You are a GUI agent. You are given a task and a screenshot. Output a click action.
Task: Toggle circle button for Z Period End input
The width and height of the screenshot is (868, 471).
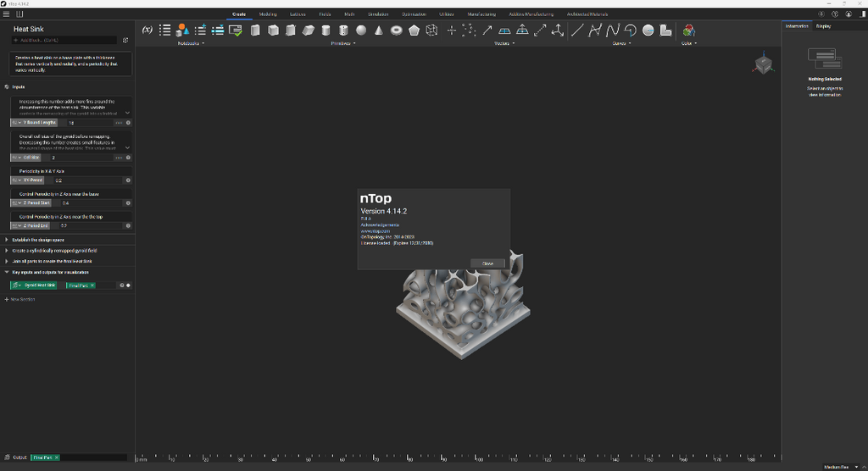129,226
